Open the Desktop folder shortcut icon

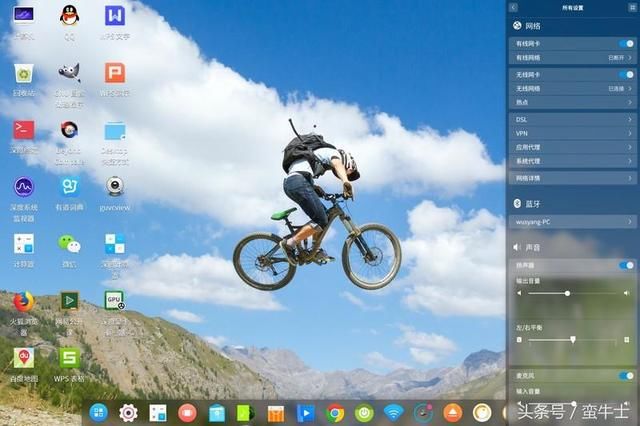(x=115, y=131)
